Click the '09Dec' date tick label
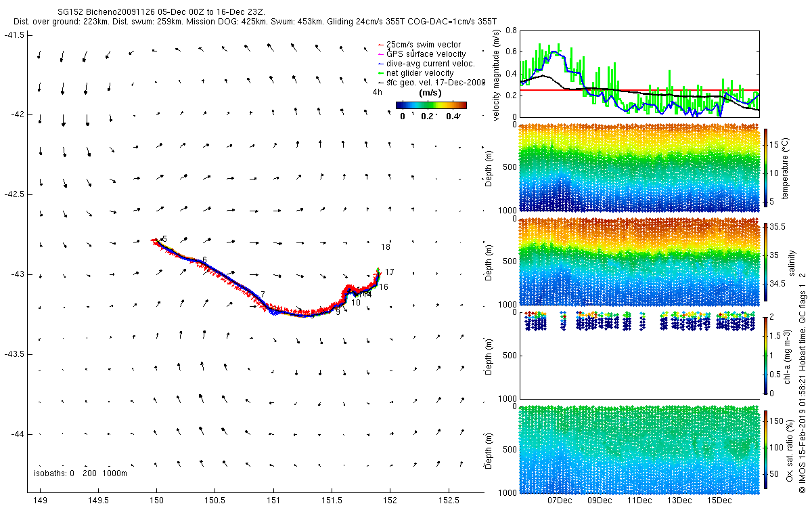The height and width of the screenshot is (508, 812). (600, 500)
